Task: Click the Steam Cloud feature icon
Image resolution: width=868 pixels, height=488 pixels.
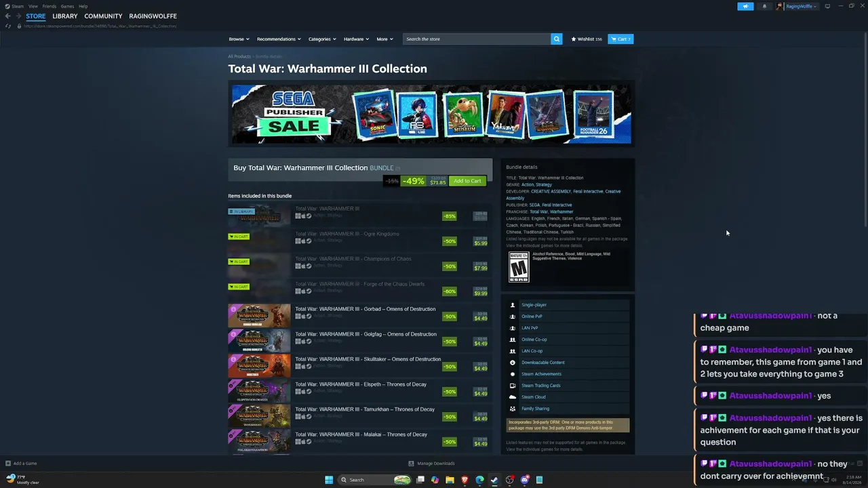Action: pos(513,397)
